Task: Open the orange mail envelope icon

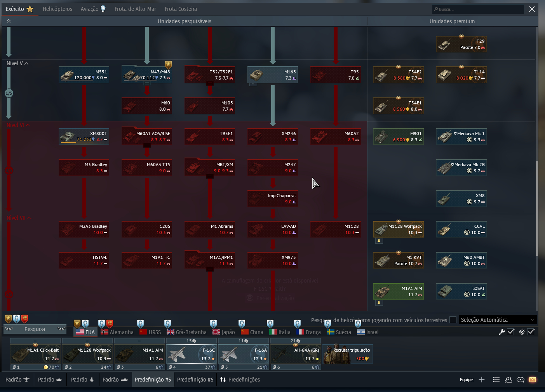Action: coord(533,380)
